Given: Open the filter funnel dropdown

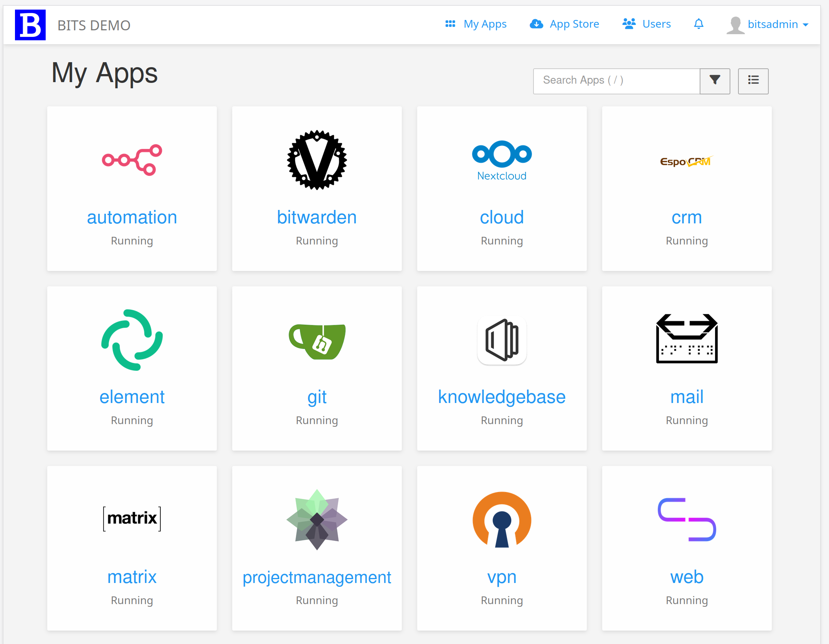Looking at the screenshot, I should click(715, 81).
